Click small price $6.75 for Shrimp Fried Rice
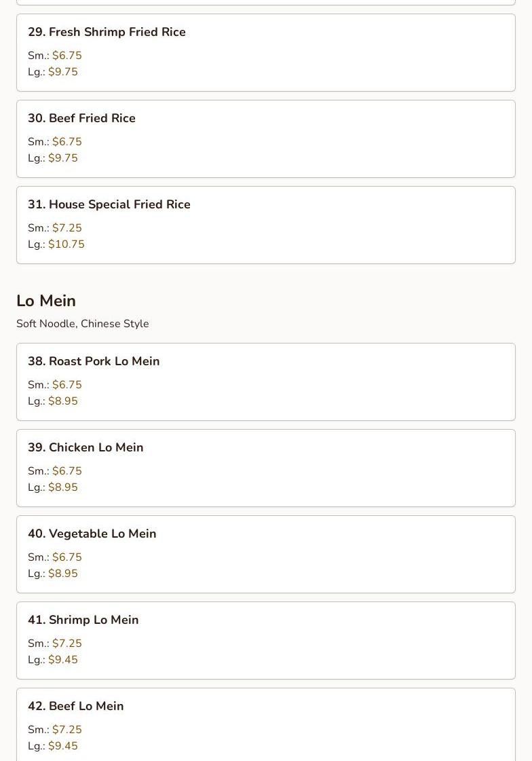This screenshot has height=761, width=532. 67,56
